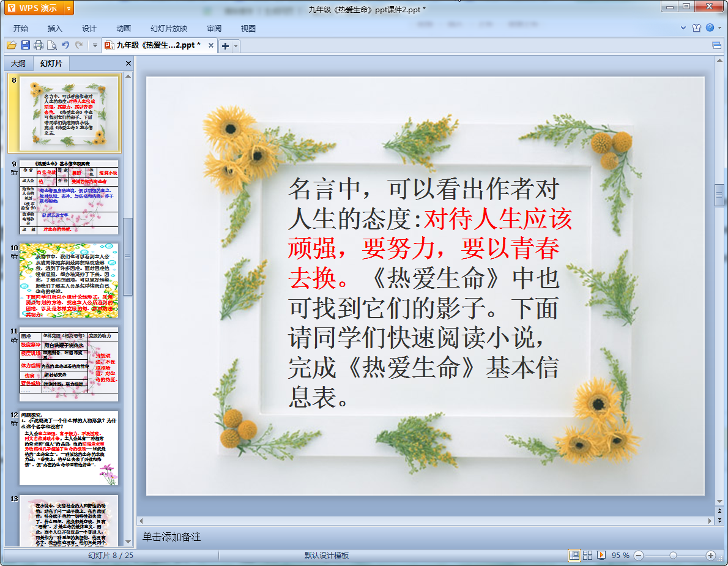Toggle the task pane icon at right
The height and width of the screenshot is (566, 728).
tap(716, 45)
